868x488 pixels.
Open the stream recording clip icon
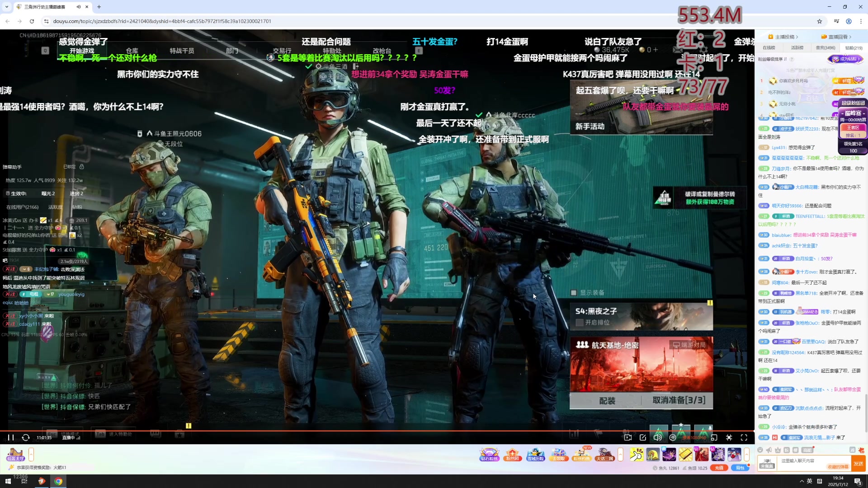(628, 437)
